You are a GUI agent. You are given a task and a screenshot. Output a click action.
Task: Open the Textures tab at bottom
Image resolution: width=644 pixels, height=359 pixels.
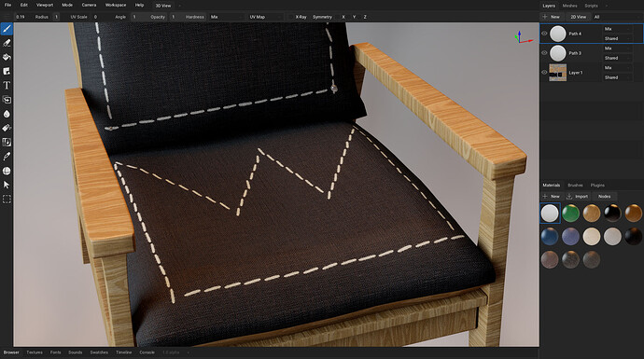[x=35, y=352]
